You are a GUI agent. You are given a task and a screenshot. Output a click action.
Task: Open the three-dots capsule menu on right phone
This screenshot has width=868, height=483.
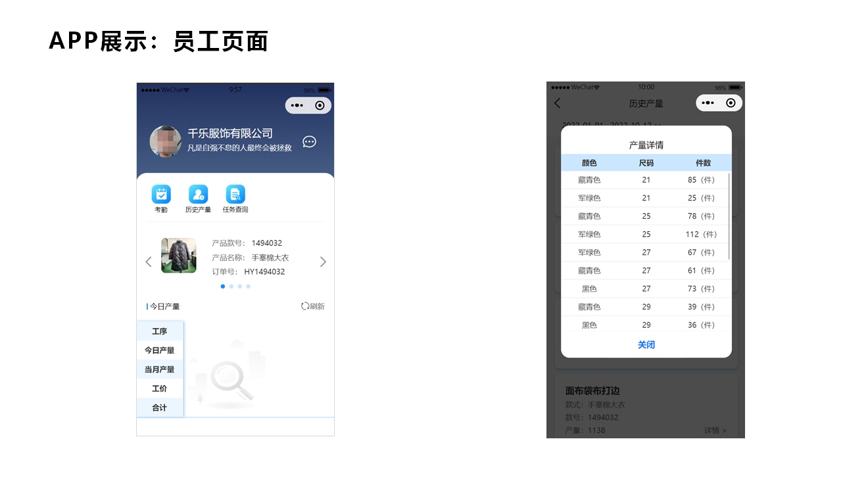click(x=708, y=103)
